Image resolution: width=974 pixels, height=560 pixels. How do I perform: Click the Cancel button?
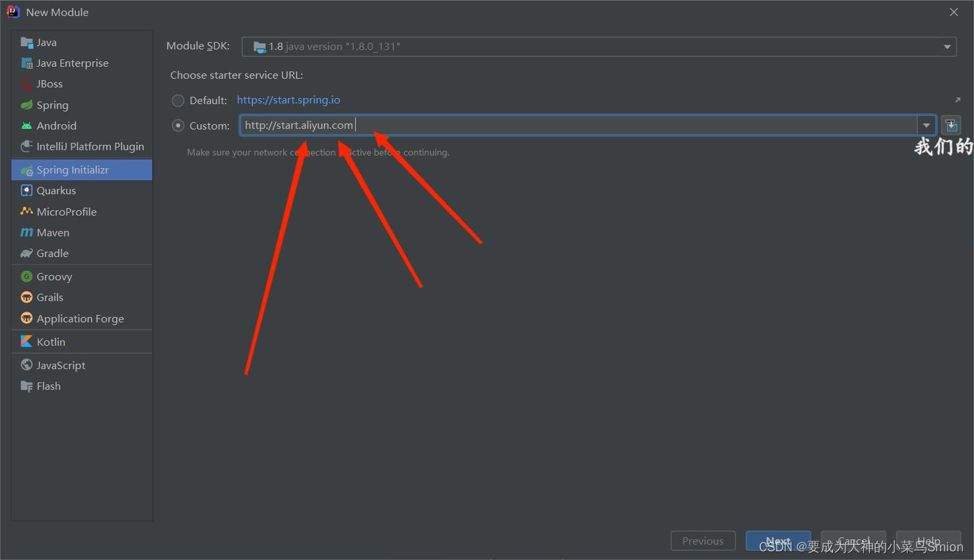(x=853, y=541)
